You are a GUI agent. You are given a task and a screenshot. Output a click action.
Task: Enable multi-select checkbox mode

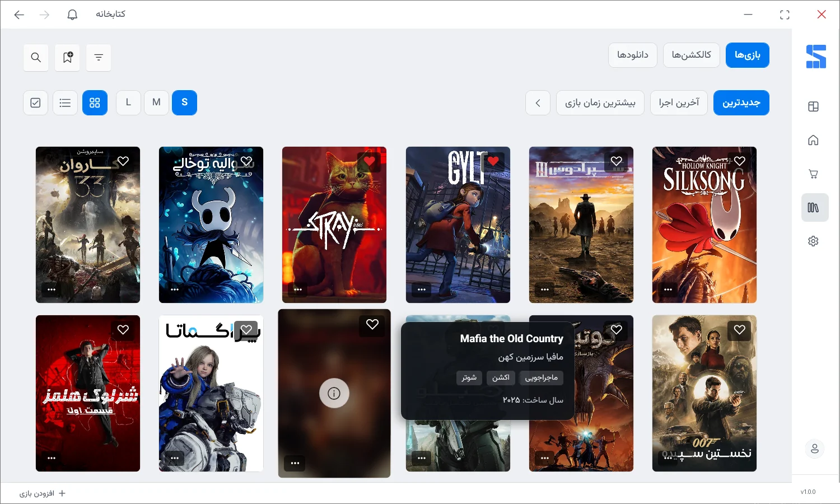(x=35, y=103)
